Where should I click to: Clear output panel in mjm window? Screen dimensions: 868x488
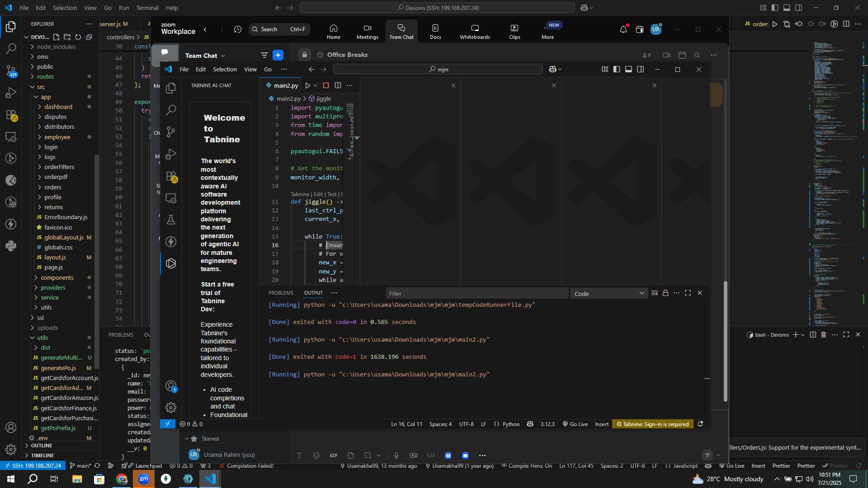(654, 293)
